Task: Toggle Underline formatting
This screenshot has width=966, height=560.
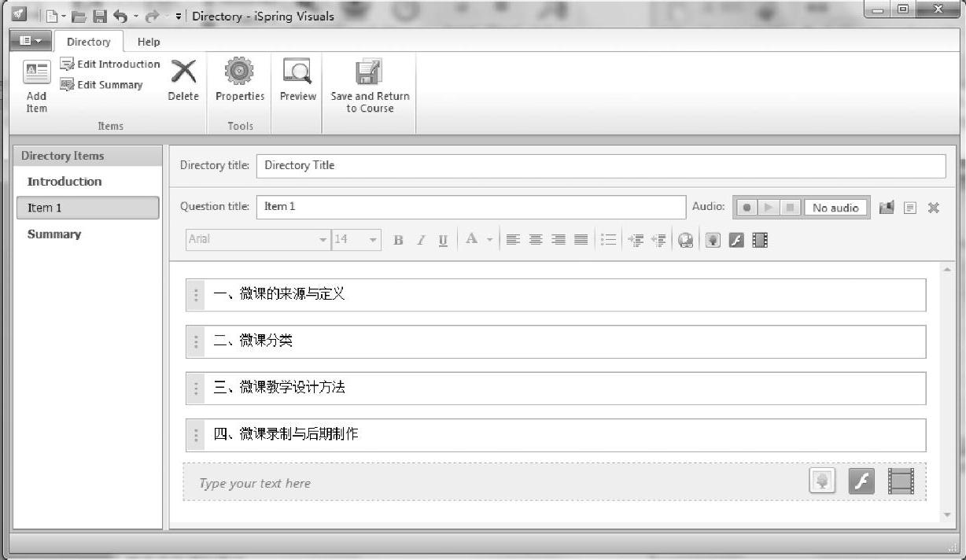Action: [444, 240]
